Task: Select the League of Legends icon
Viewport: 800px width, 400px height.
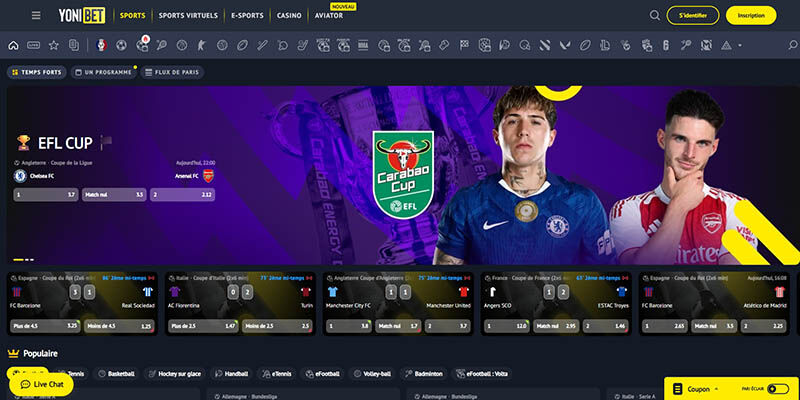Action: coord(605,45)
